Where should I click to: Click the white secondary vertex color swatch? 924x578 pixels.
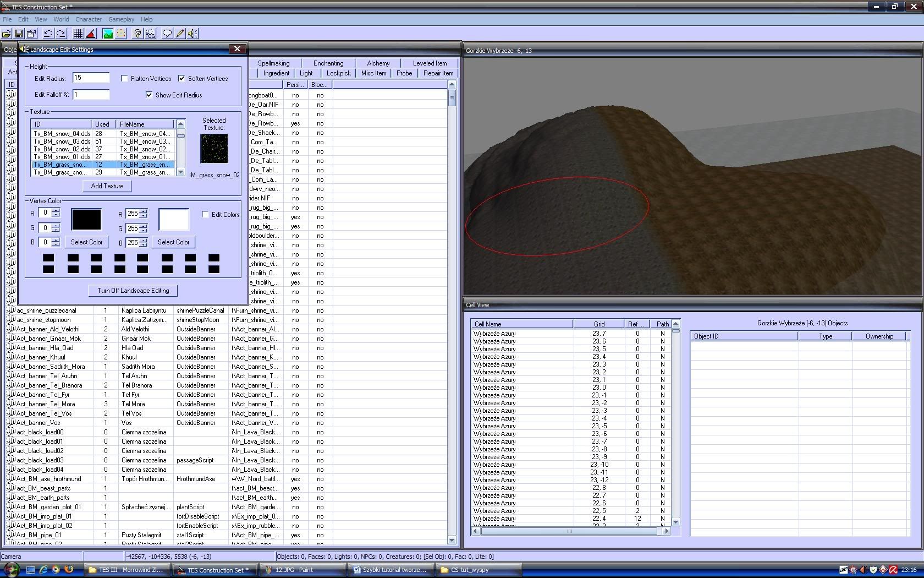click(x=174, y=219)
